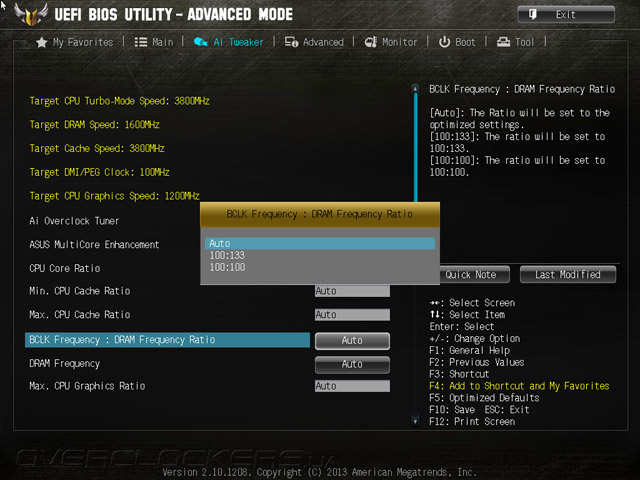Open My Favorites tab

pyautogui.click(x=83, y=42)
